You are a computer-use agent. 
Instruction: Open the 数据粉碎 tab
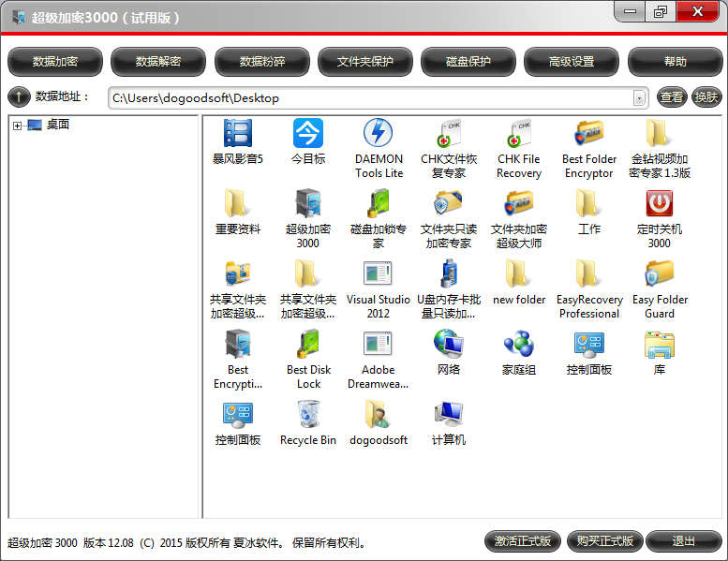[261, 61]
